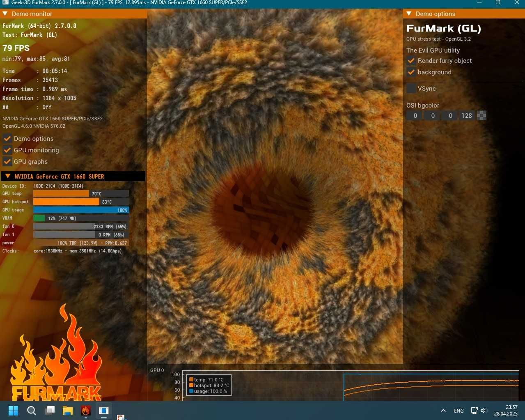Viewport: 525px width, 420px height.
Task: Click the GPU usage 100% bar
Action: point(81,210)
